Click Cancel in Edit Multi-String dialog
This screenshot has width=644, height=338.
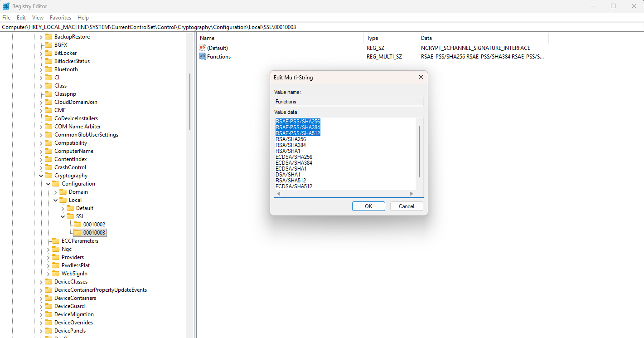pos(407,206)
